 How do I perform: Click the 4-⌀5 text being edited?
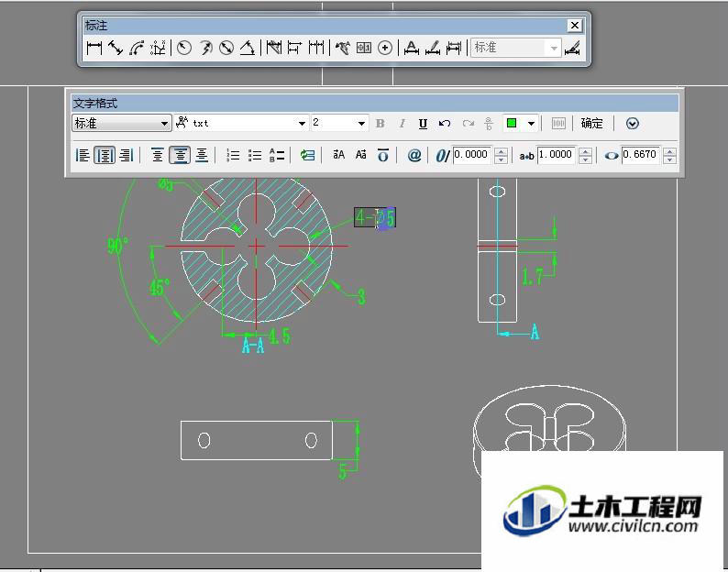[375, 217]
